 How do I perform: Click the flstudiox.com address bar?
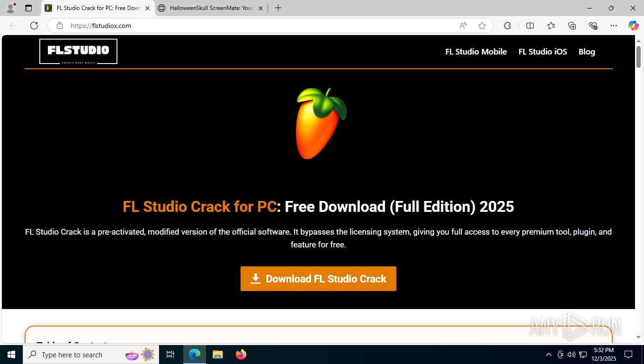tap(260, 26)
